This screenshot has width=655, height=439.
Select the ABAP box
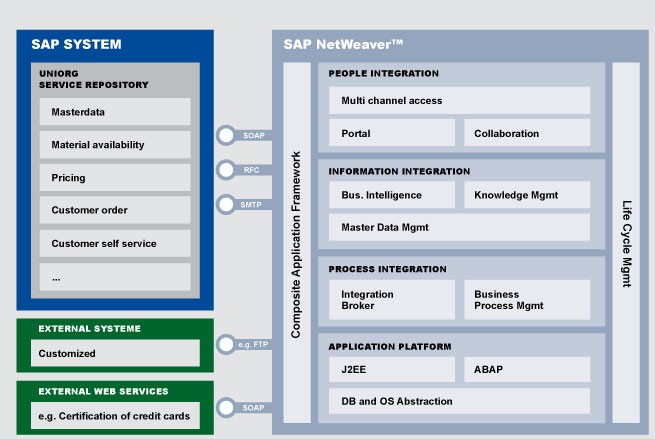coord(527,369)
